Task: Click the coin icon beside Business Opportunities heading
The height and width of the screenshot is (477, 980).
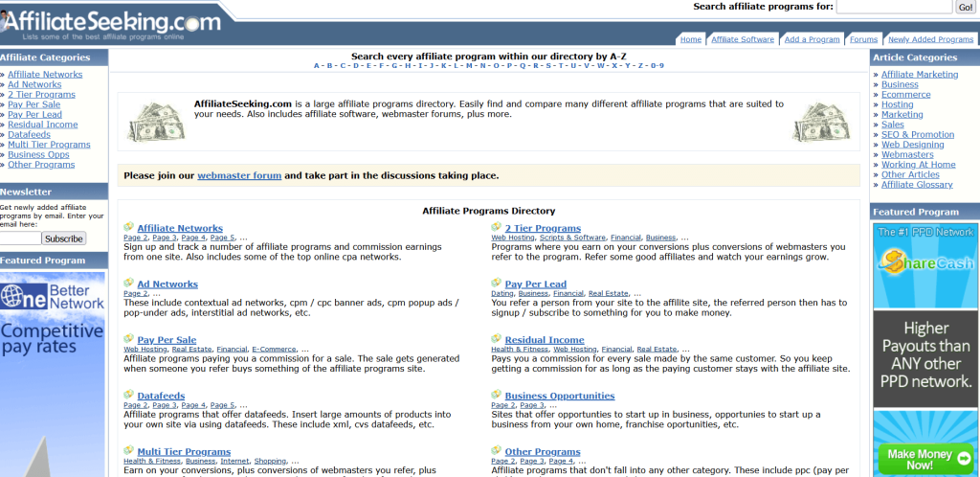Action: pos(497,395)
